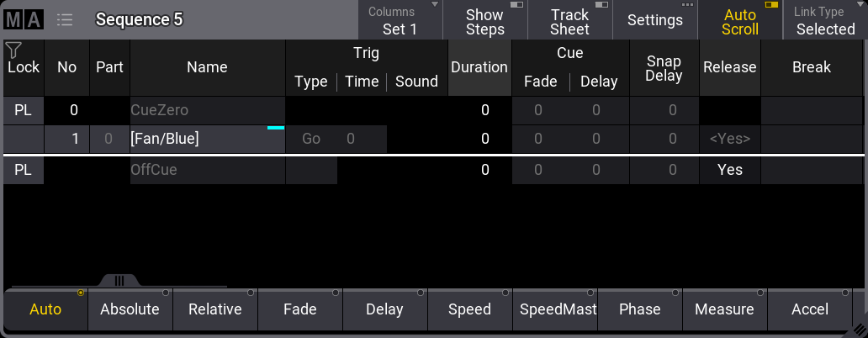This screenshot has height=338, width=868.
Task: Enable Track Sheet mode
Action: click(569, 21)
